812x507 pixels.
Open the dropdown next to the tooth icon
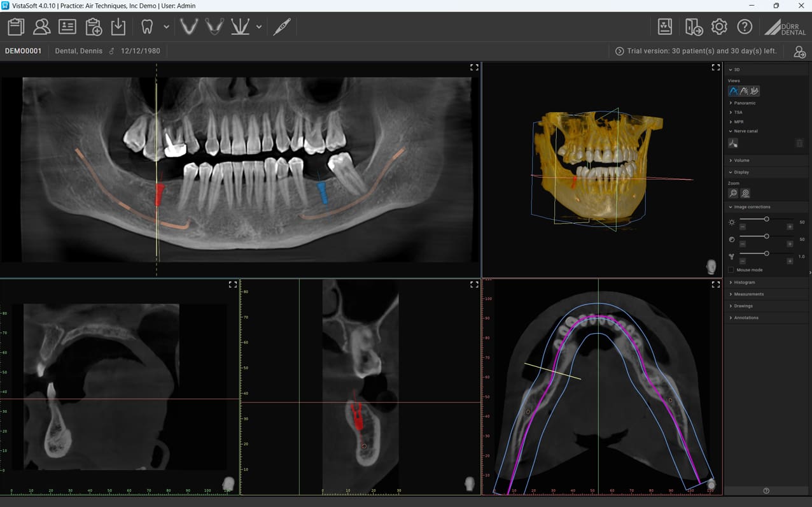click(166, 27)
